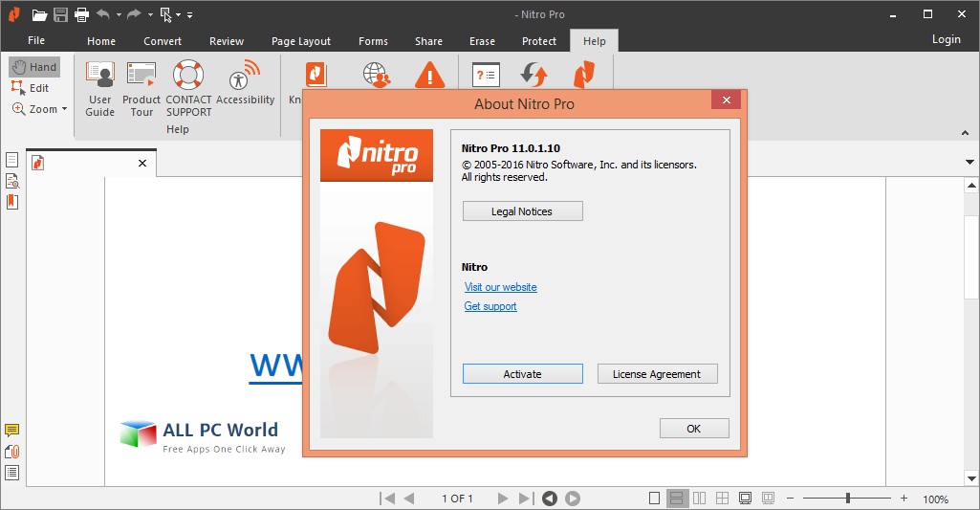Go back to the previous view
The image size is (980, 510).
point(550,499)
